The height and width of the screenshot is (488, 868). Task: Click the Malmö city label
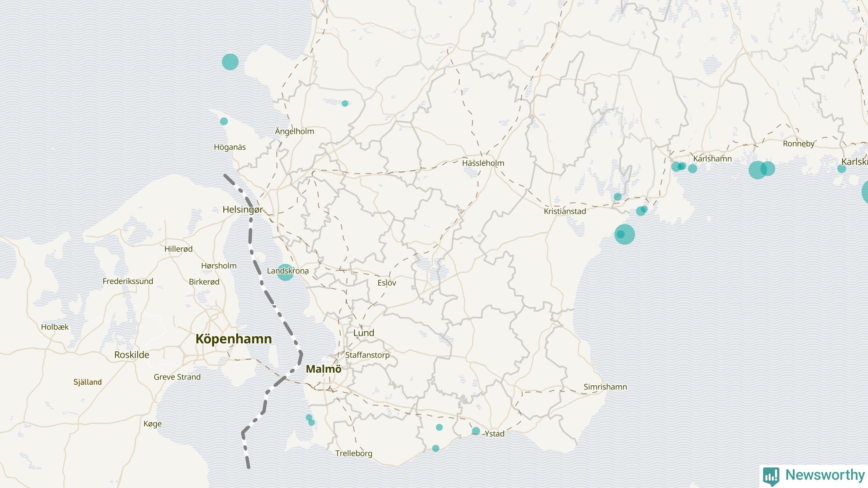coord(323,369)
